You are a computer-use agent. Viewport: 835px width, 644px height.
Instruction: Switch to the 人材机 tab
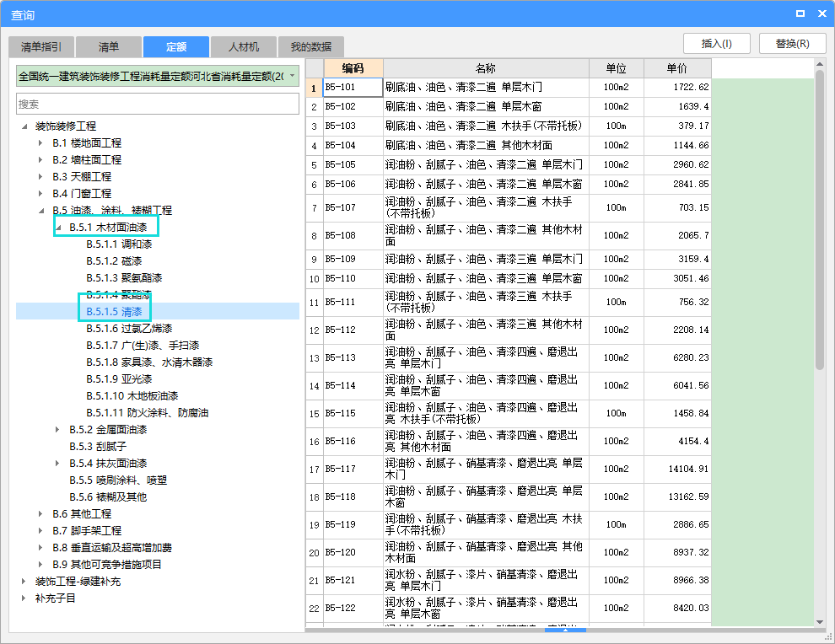coord(244,47)
